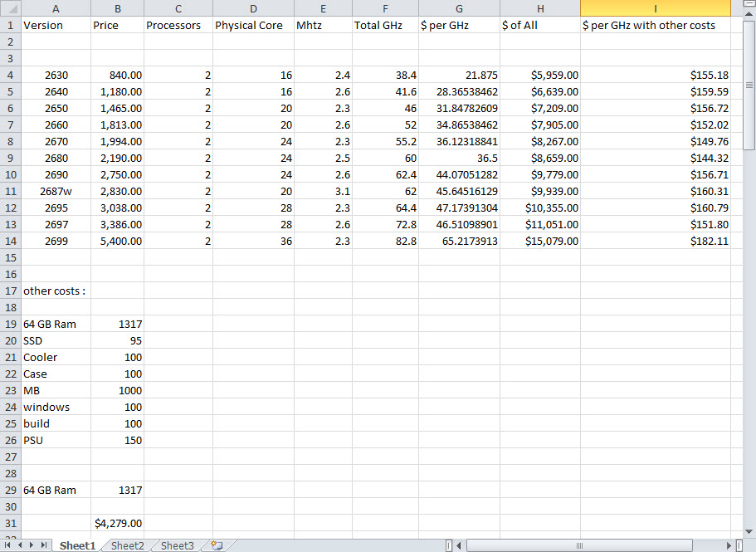Click the '$ per GHz' header cell

pos(459,25)
